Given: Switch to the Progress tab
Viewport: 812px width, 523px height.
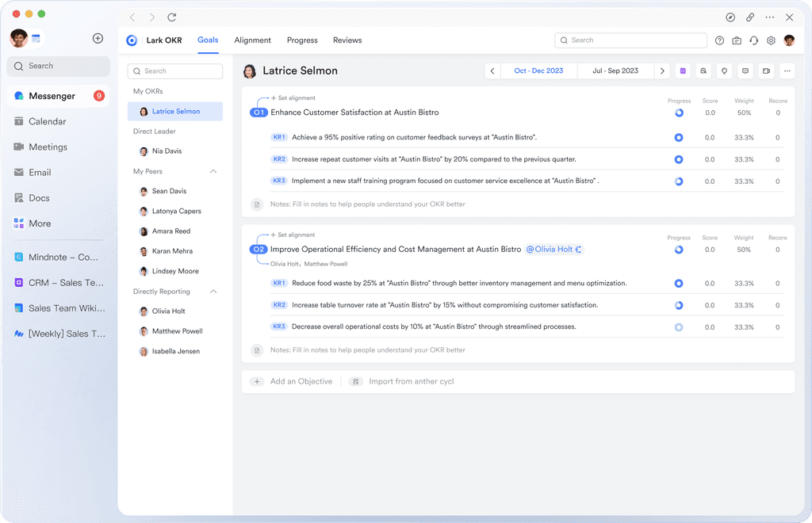Looking at the screenshot, I should tap(302, 40).
